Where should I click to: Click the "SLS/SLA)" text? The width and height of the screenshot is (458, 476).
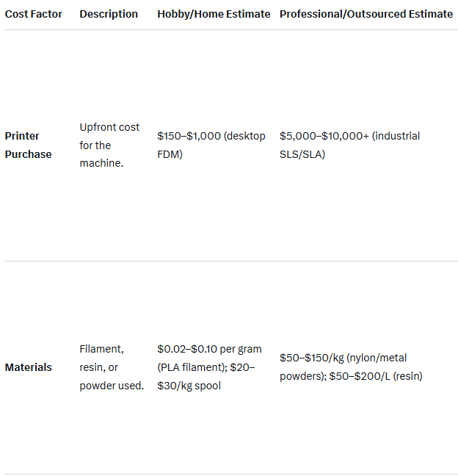coord(302,154)
